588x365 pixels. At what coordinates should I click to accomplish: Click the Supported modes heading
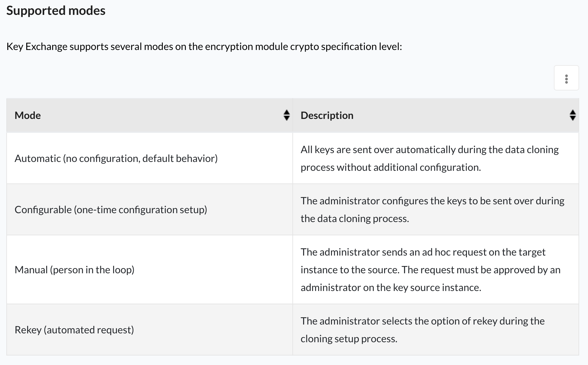pos(56,10)
